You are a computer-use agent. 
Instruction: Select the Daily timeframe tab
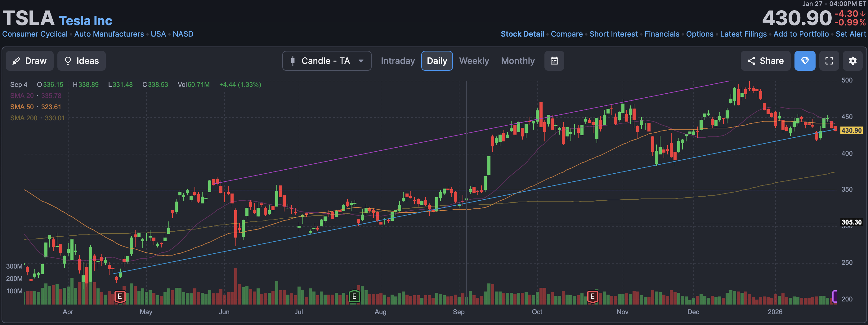coord(437,61)
